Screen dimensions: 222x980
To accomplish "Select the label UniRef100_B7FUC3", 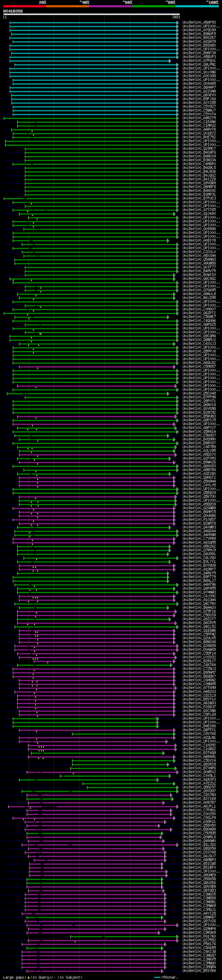I will pos(199,198).
